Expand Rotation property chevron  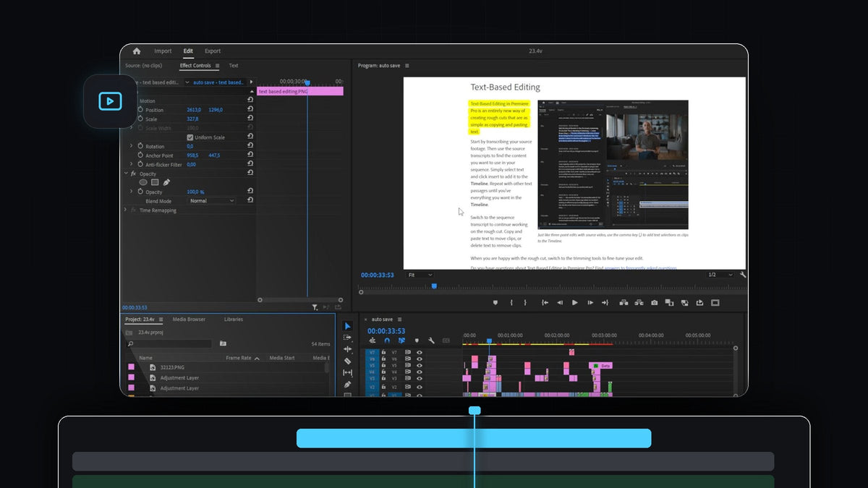(132, 146)
